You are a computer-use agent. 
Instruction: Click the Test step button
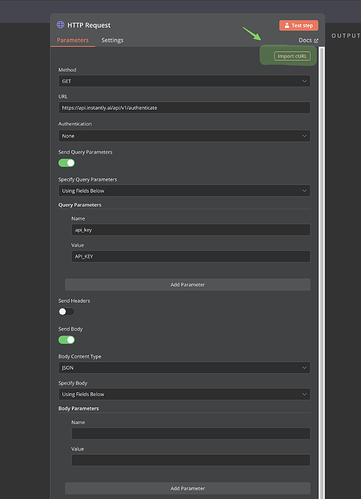[299, 25]
